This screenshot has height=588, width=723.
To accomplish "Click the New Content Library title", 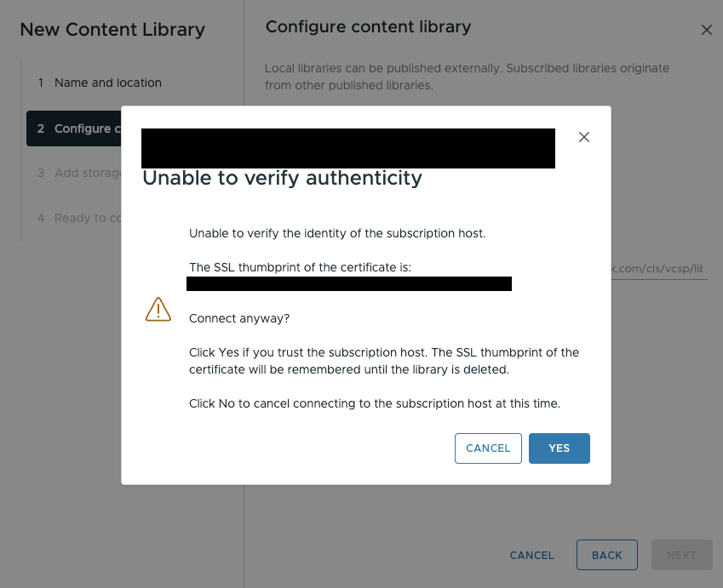I will point(112,30).
